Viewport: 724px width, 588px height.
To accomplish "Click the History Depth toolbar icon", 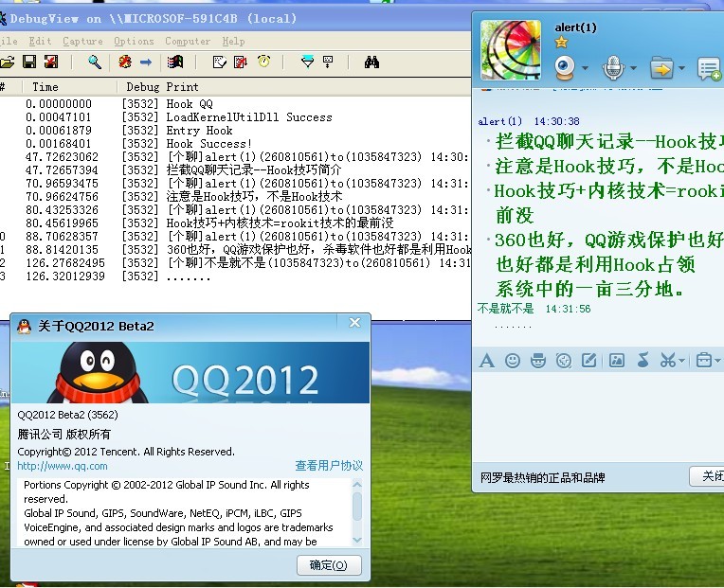I will pyautogui.click(x=328, y=62).
